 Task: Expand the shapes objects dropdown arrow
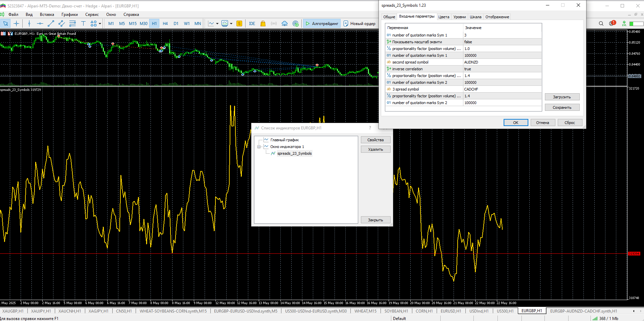pyautogui.click(x=100, y=24)
